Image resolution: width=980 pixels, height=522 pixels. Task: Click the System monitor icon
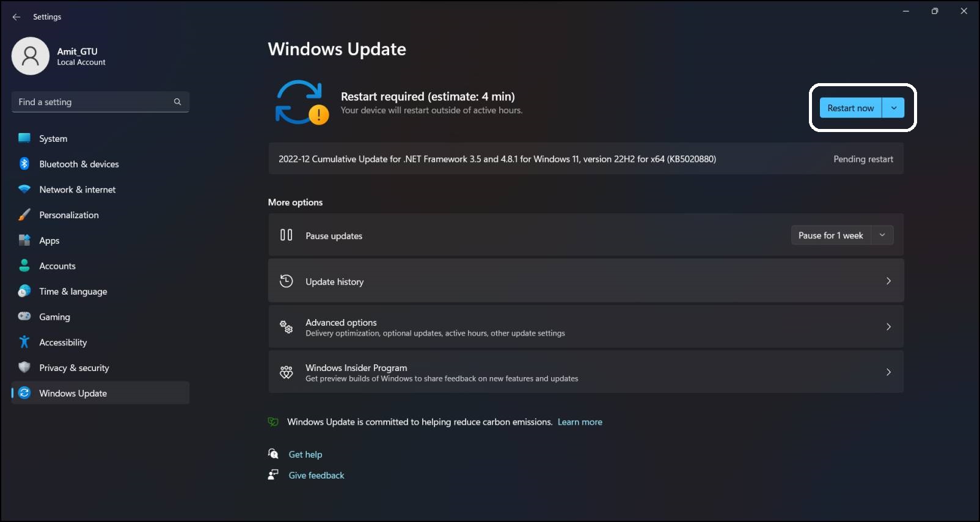point(24,138)
